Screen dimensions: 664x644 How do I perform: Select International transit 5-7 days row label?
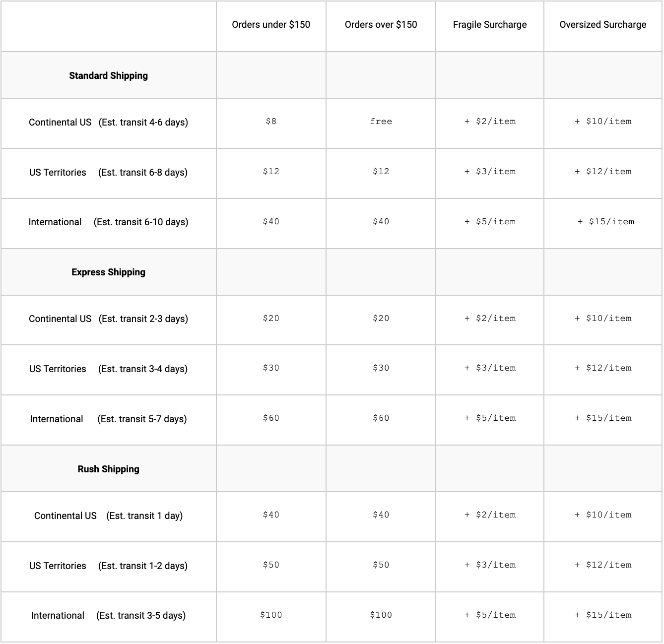(x=108, y=419)
